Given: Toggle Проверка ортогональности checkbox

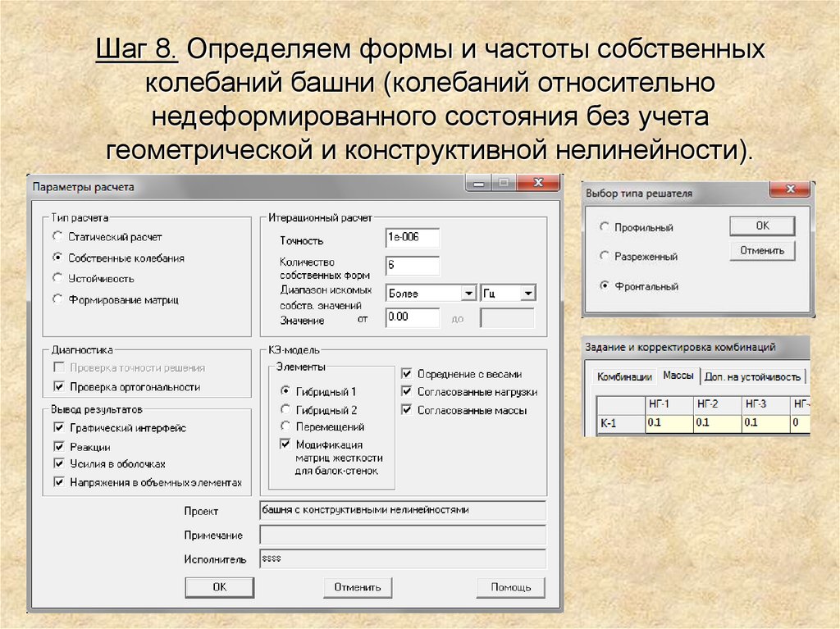Looking at the screenshot, I should tap(59, 386).
